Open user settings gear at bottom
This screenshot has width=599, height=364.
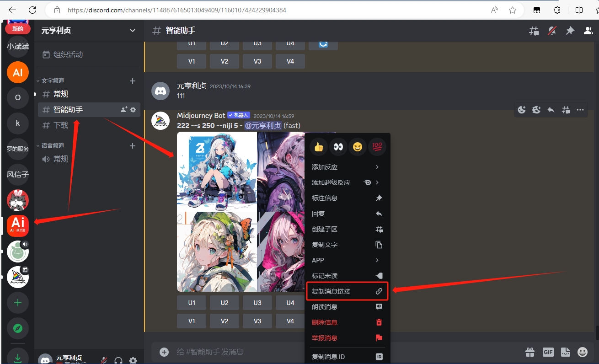tap(133, 361)
